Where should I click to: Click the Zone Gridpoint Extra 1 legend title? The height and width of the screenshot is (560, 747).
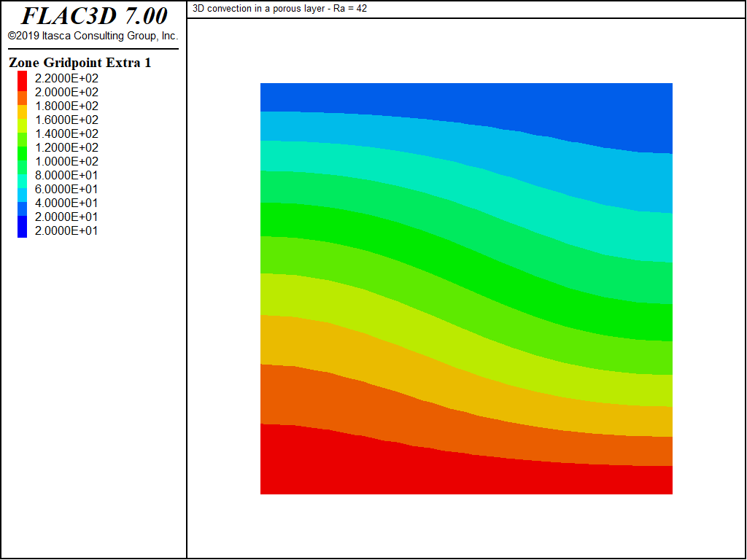pos(80,63)
